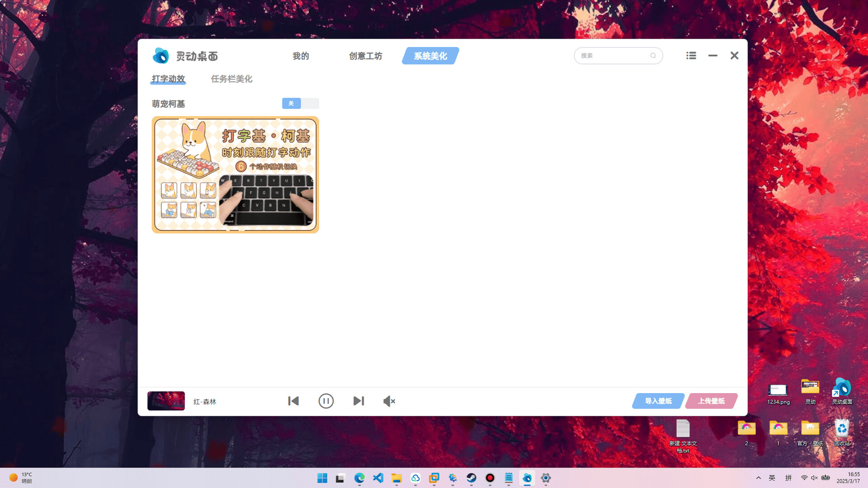Toggle the 萌宠柯基 typing effect switch

[x=300, y=103]
